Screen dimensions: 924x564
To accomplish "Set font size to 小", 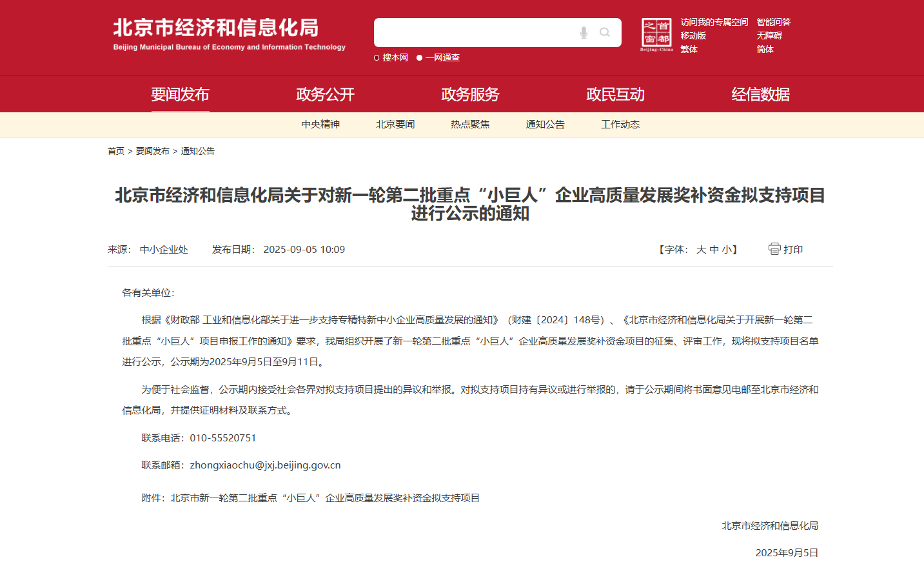I will click(x=727, y=250).
